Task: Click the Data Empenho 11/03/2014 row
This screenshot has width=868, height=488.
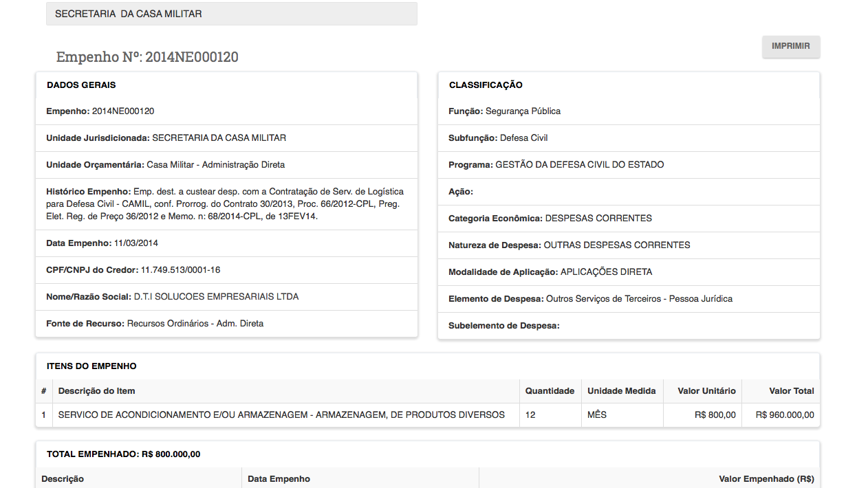Action: (x=226, y=243)
